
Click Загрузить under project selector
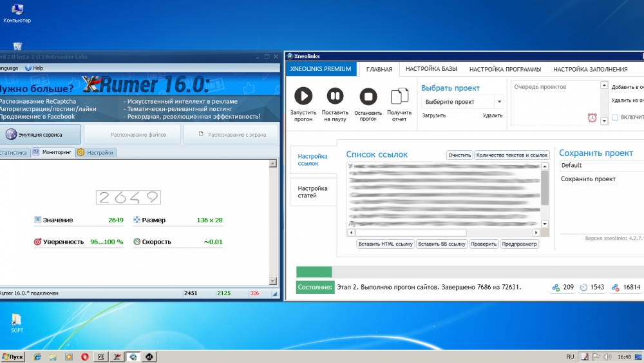[x=433, y=115]
